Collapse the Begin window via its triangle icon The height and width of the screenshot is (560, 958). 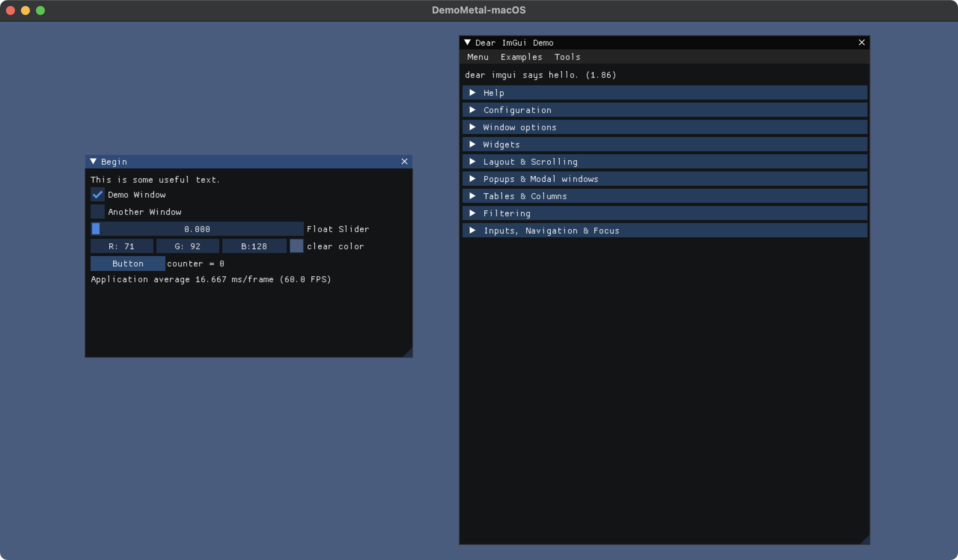(x=93, y=162)
